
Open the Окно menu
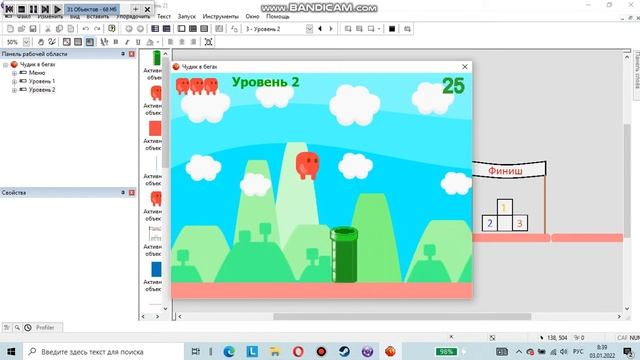(x=252, y=17)
